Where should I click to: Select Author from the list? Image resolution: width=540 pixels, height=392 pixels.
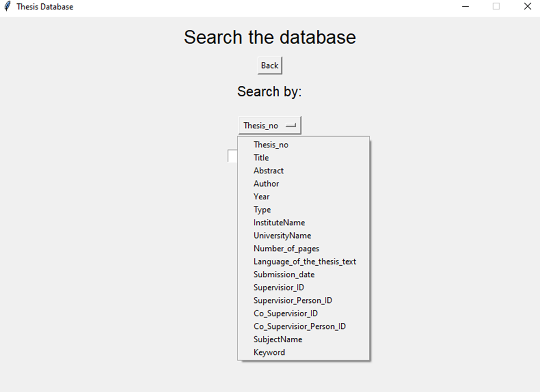tap(266, 183)
